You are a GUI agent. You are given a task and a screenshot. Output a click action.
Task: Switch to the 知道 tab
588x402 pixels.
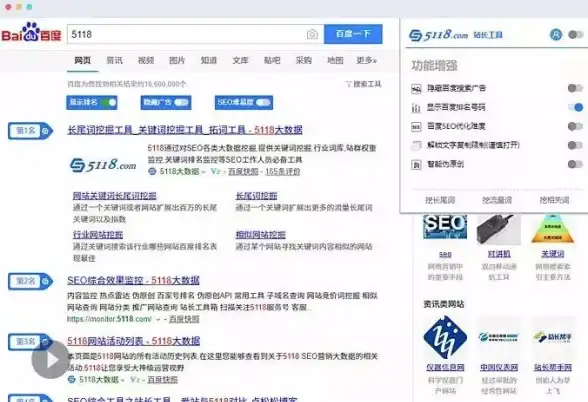click(209, 60)
